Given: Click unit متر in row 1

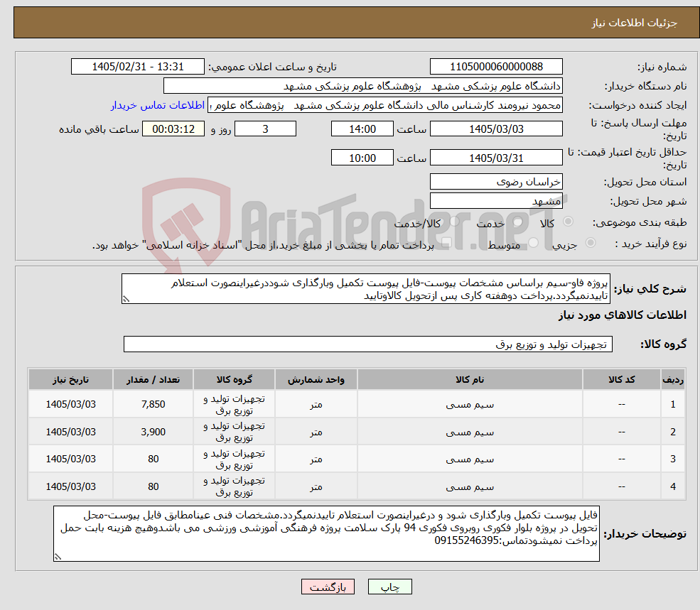Looking at the screenshot, I should 316,404.
